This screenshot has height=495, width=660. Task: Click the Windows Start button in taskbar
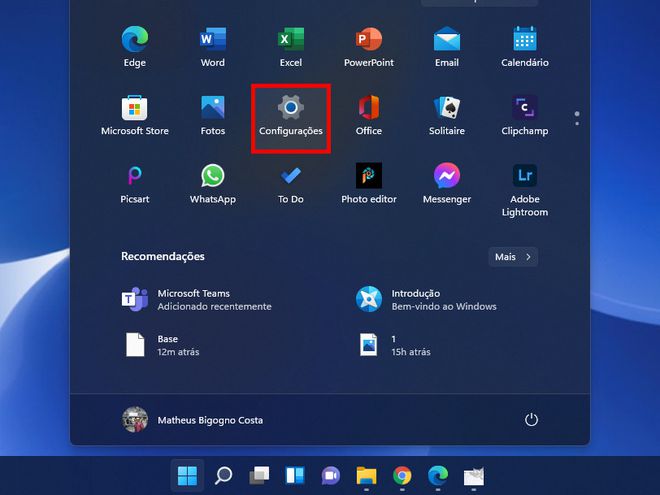[187, 476]
